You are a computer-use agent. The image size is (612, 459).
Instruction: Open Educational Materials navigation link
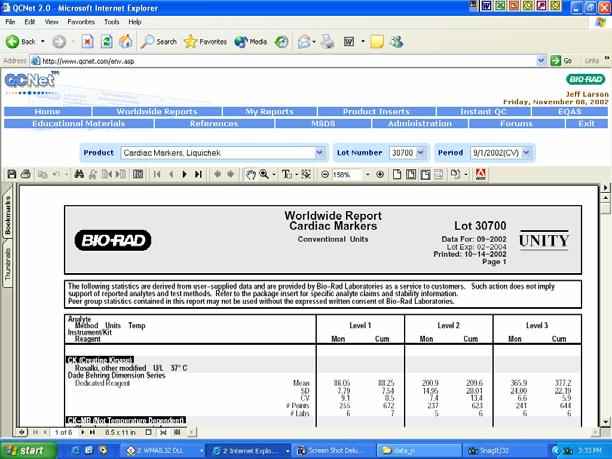coord(79,124)
